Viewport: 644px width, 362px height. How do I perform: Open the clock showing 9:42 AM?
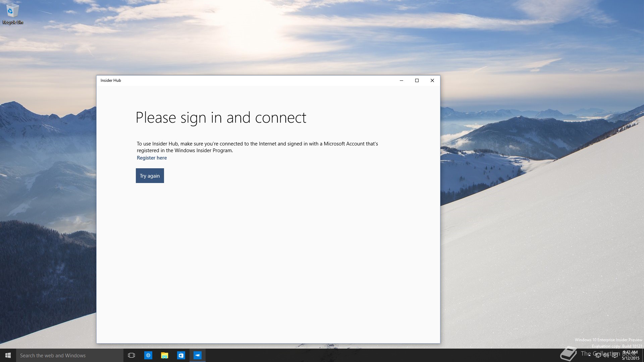click(x=631, y=355)
